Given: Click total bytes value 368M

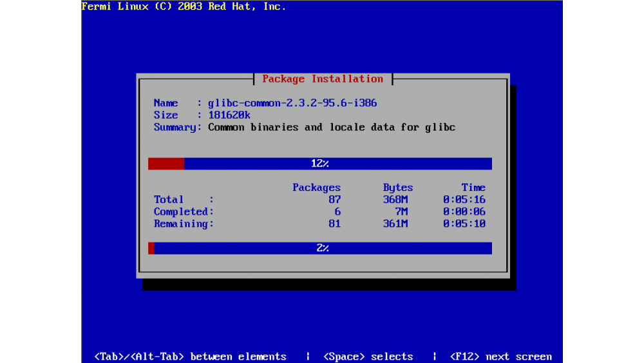Looking at the screenshot, I should (395, 200).
